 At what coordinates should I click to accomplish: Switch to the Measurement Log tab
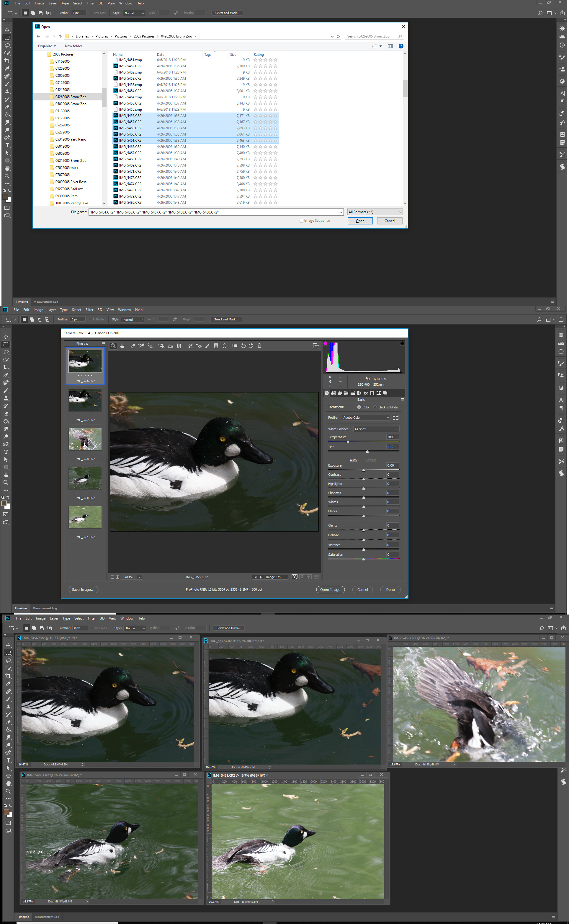(x=45, y=302)
